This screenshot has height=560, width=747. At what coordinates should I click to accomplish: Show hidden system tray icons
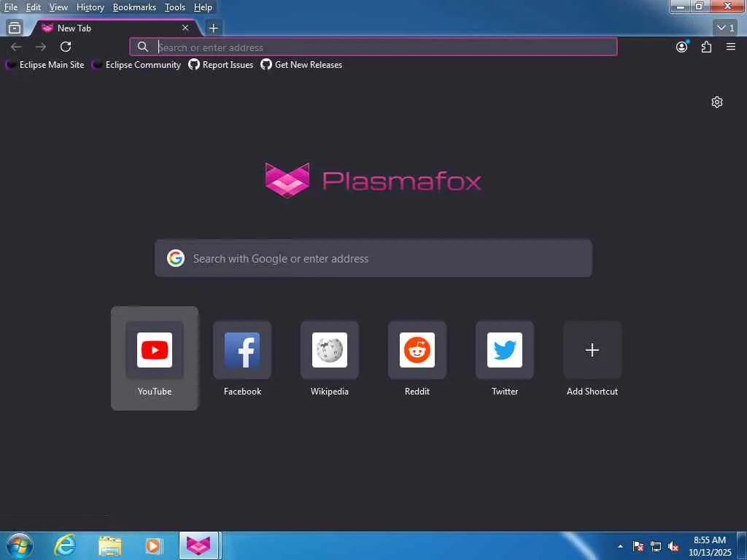pyautogui.click(x=620, y=546)
